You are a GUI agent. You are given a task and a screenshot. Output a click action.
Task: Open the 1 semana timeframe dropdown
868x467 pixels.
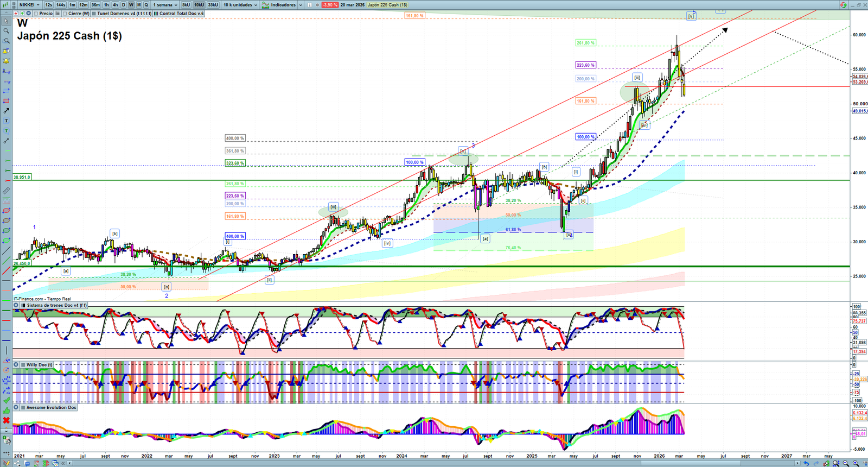165,5
